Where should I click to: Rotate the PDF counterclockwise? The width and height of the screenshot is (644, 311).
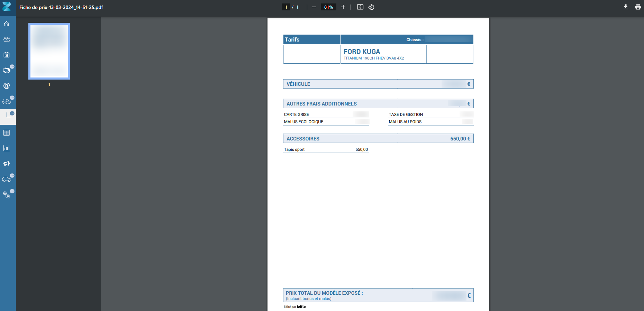click(371, 7)
